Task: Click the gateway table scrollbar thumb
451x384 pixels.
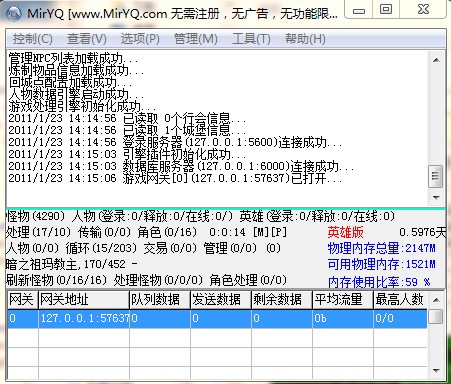Action: coord(436,316)
